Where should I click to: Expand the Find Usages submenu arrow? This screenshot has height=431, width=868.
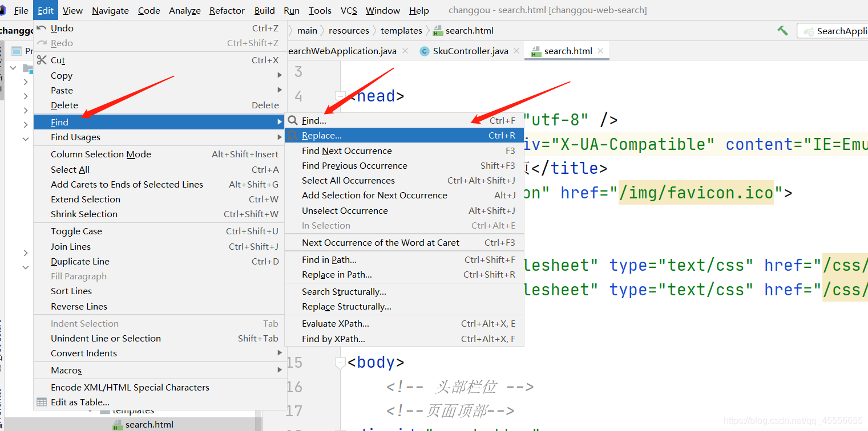[x=280, y=137]
